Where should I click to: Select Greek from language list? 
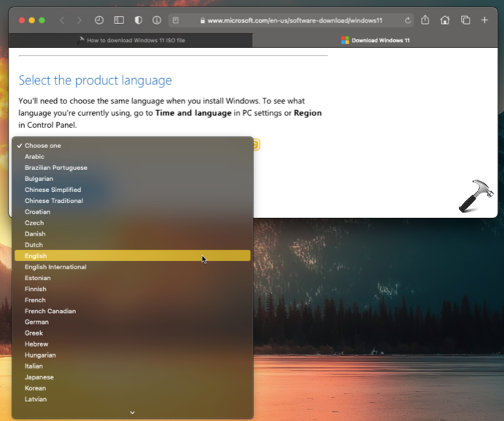[132, 333]
